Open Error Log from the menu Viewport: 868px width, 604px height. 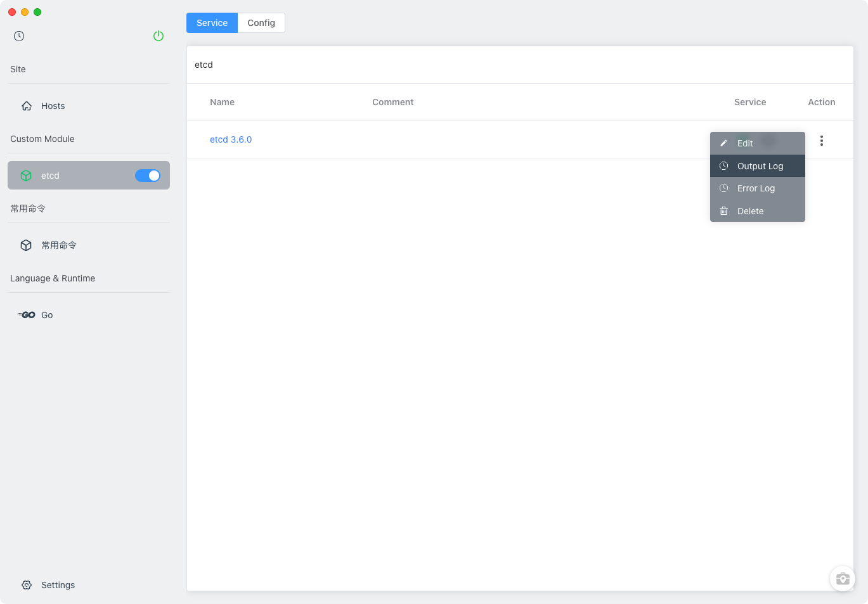click(x=756, y=188)
